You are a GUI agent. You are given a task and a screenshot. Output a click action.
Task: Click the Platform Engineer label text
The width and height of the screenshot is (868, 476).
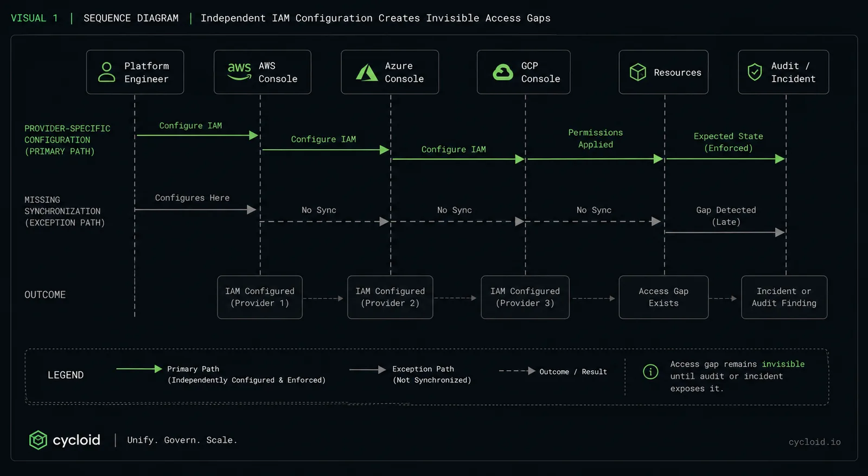(146, 72)
